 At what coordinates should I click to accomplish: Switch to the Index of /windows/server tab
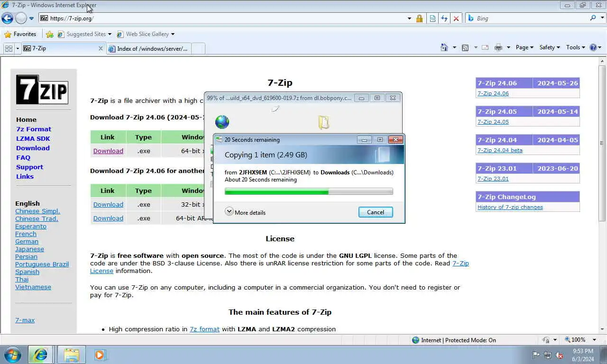(148, 48)
